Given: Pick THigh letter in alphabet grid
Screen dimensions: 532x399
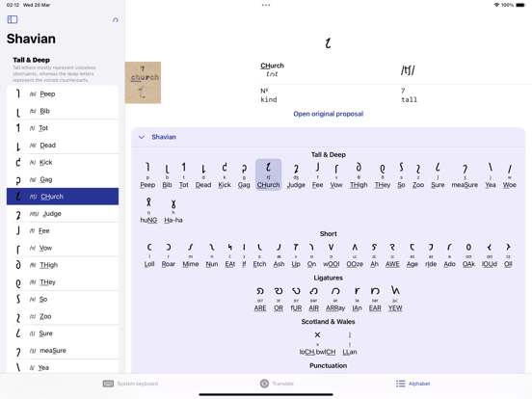Looking at the screenshot, I should coord(359,175).
